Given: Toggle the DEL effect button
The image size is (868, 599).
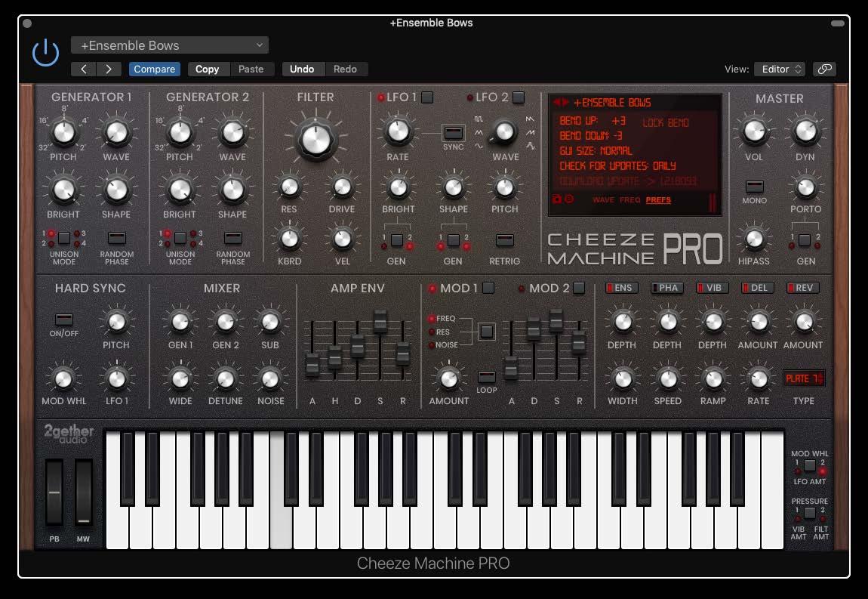Looking at the screenshot, I should pos(758,288).
